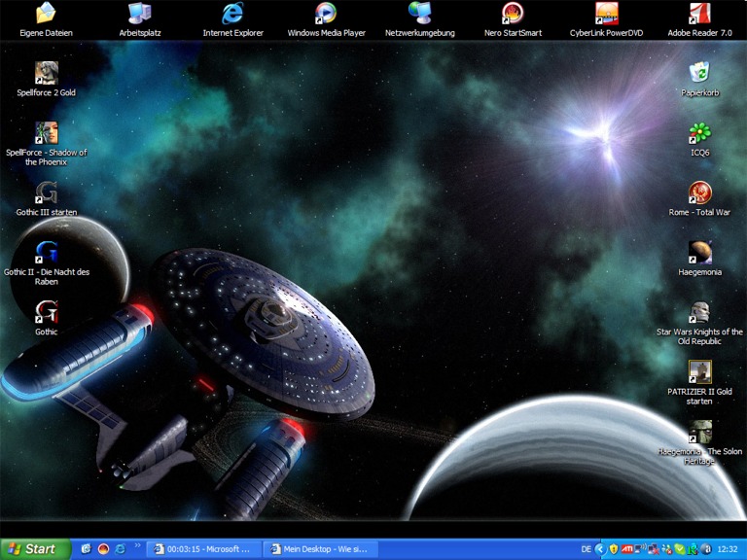Open Adobe Reader 7.0 shortcut
Screen dimensions: 747x560
(699, 14)
